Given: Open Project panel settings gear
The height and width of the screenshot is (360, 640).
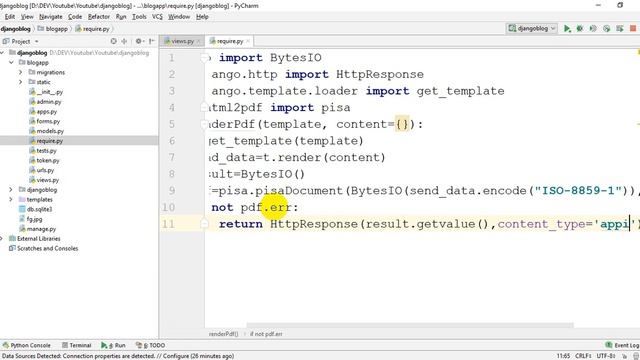Looking at the screenshot, I should [x=139, y=41].
